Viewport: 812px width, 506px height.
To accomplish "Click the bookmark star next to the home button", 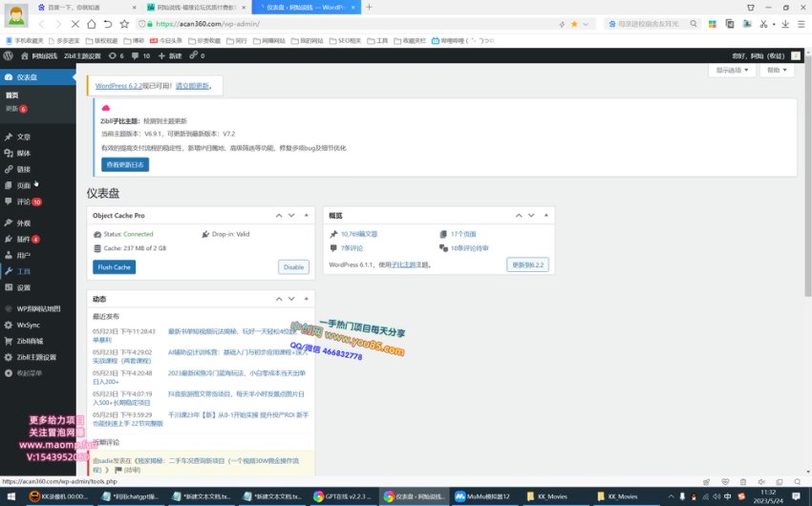I will [x=124, y=24].
